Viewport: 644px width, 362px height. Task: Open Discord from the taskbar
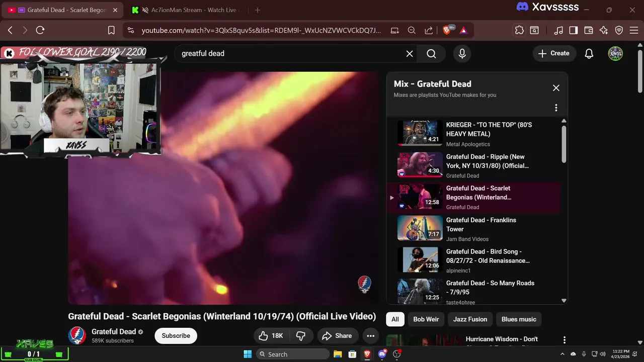pyautogui.click(x=382, y=354)
